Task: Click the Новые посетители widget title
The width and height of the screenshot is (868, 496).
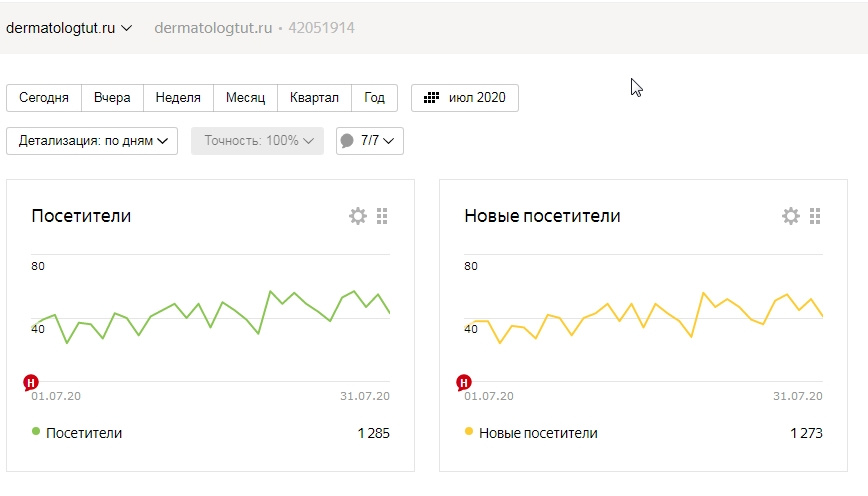Action: pos(542,216)
